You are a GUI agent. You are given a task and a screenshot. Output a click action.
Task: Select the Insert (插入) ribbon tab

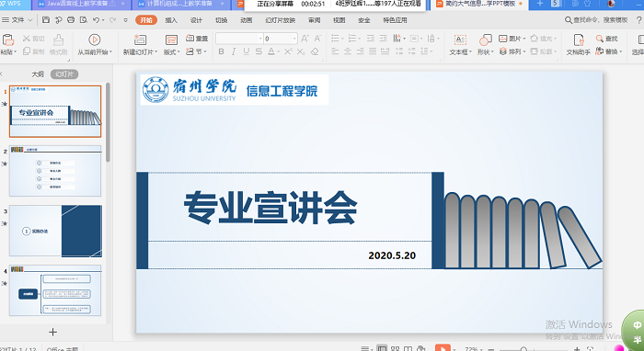[171, 20]
